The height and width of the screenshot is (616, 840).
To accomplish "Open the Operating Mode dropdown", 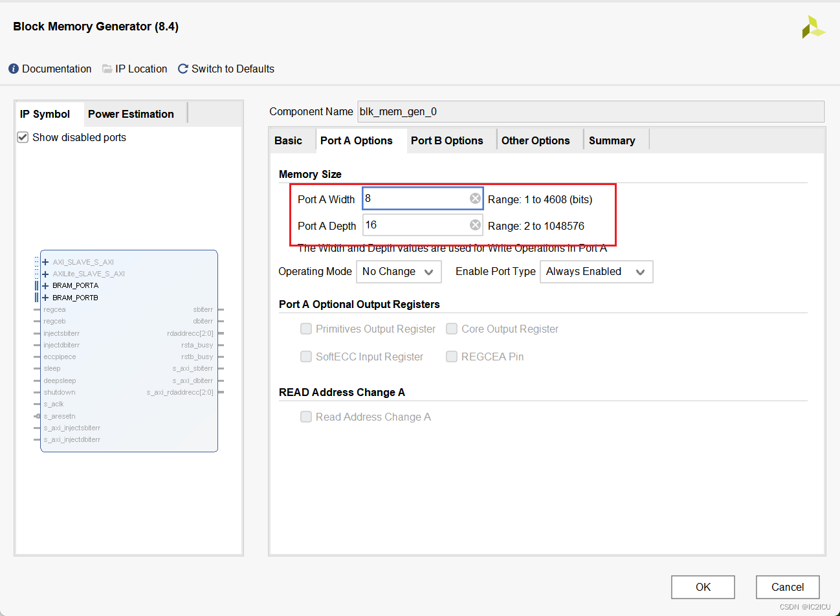I will coord(399,272).
